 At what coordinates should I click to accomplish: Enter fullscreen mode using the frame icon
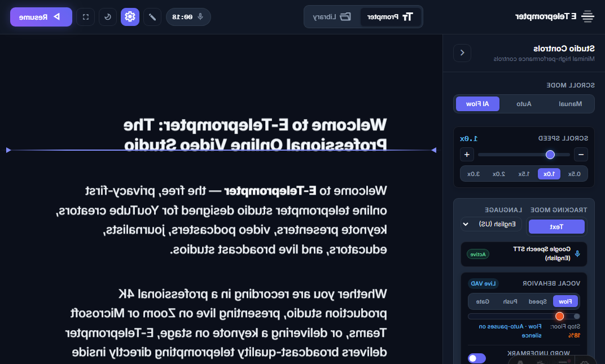click(x=86, y=17)
